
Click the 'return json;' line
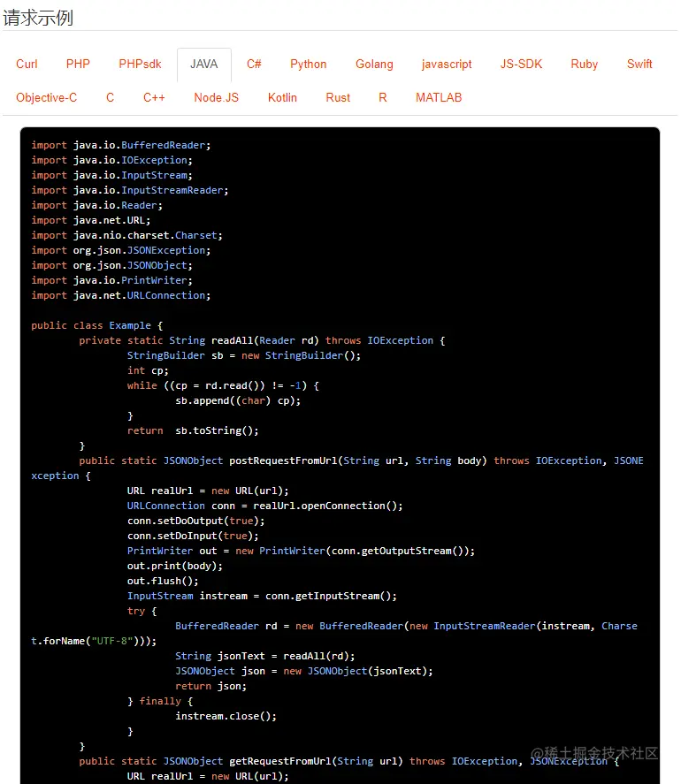click(210, 686)
